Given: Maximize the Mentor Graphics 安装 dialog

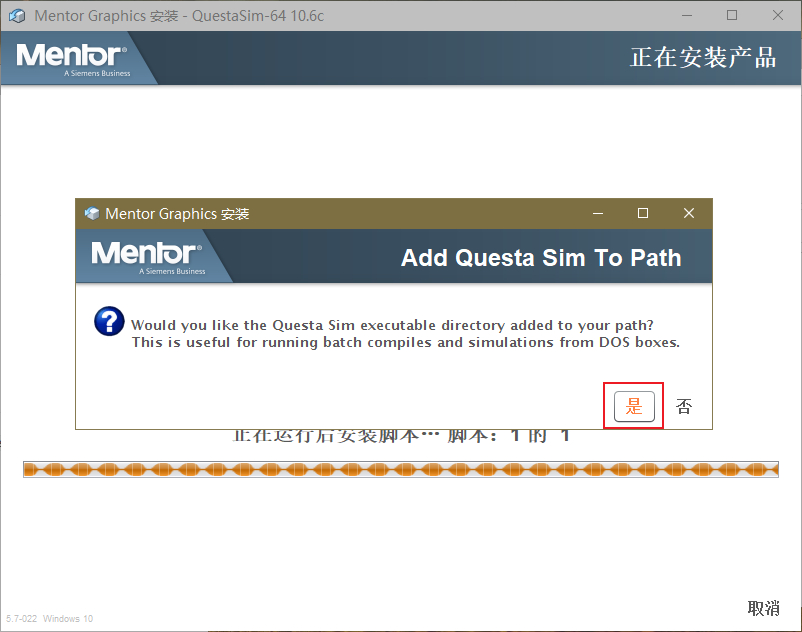Looking at the screenshot, I should 643,213.
